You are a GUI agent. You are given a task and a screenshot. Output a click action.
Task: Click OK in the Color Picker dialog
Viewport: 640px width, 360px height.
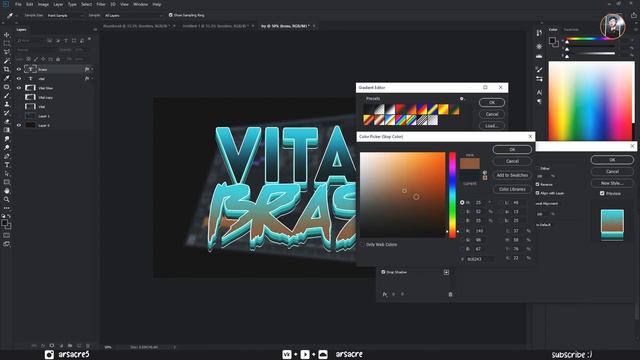click(512, 149)
